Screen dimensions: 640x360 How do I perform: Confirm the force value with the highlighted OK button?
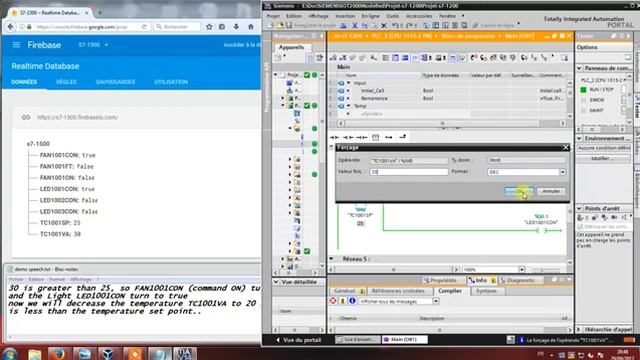pyautogui.click(x=519, y=191)
